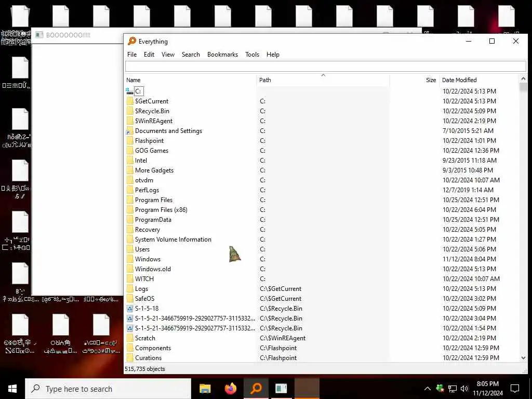Click the taskbar Type here to search box
This screenshot has height=399, width=532.
(x=108, y=389)
